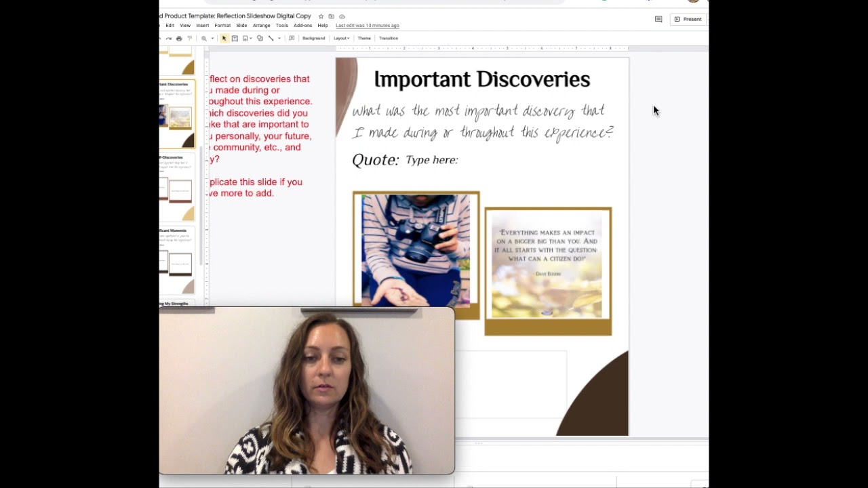The image size is (868, 488).
Task: Star the presentation with the star icon
Action: point(321,16)
